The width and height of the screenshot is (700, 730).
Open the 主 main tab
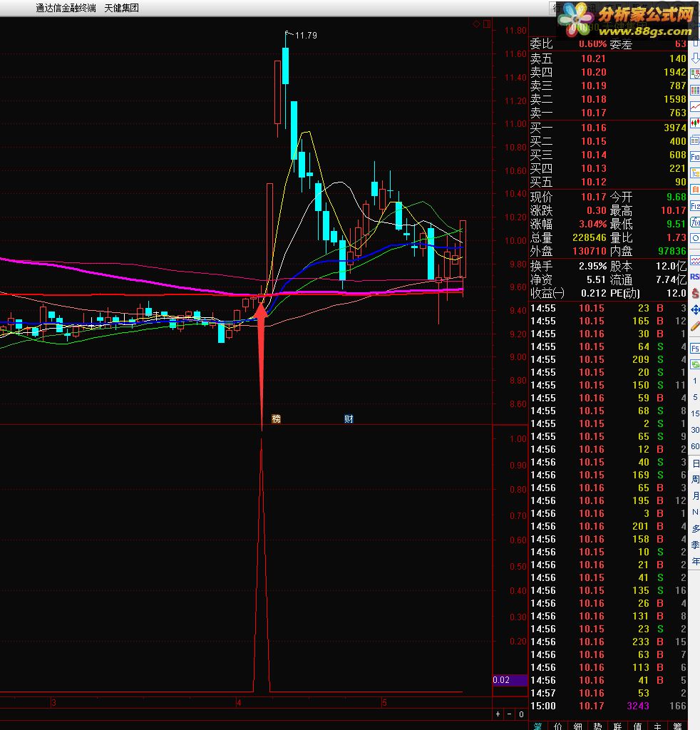tap(657, 726)
